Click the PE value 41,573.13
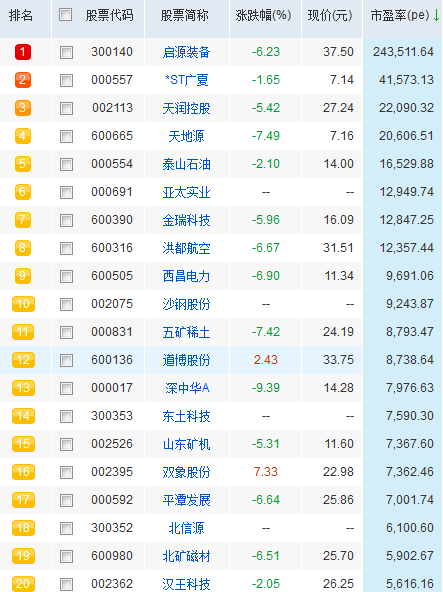This screenshot has width=443, height=592. coord(406,80)
